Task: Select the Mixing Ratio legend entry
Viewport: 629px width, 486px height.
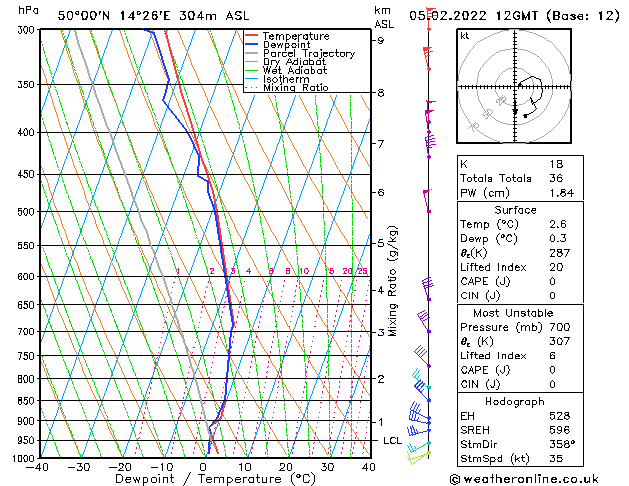Action: pos(296,88)
